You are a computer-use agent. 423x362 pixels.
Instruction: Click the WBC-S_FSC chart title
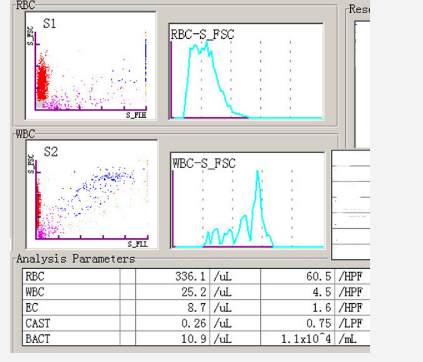coord(204,163)
